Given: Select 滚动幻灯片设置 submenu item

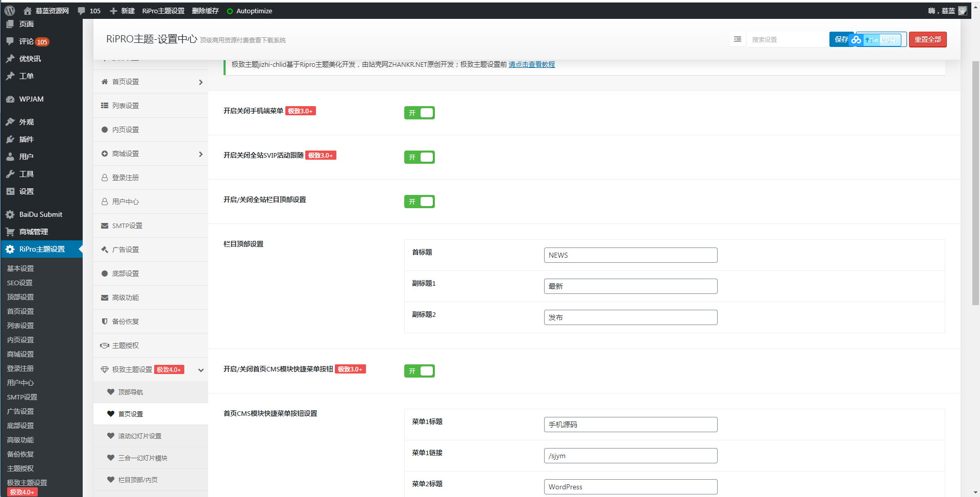Looking at the screenshot, I should coord(139,436).
